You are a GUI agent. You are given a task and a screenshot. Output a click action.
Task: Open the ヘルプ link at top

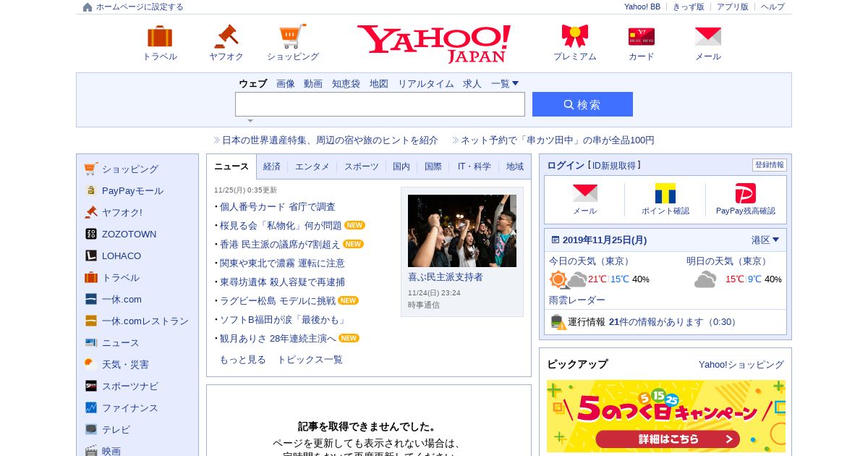point(773,7)
